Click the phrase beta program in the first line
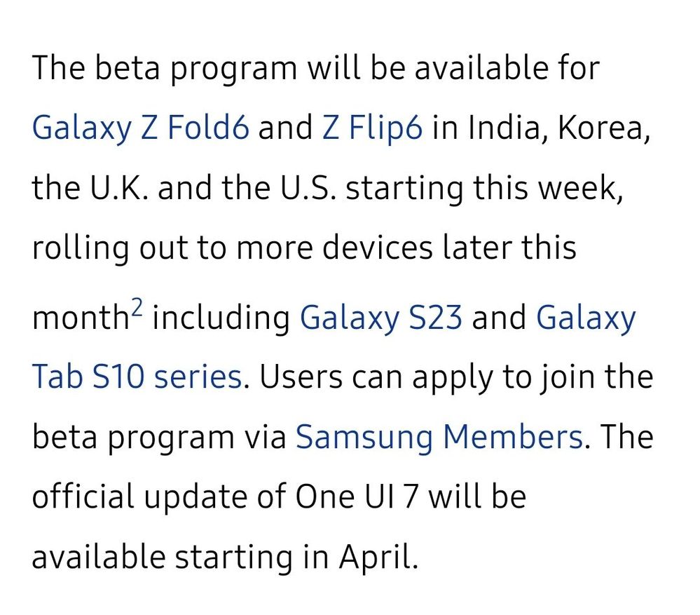700x615 pixels. (195, 68)
